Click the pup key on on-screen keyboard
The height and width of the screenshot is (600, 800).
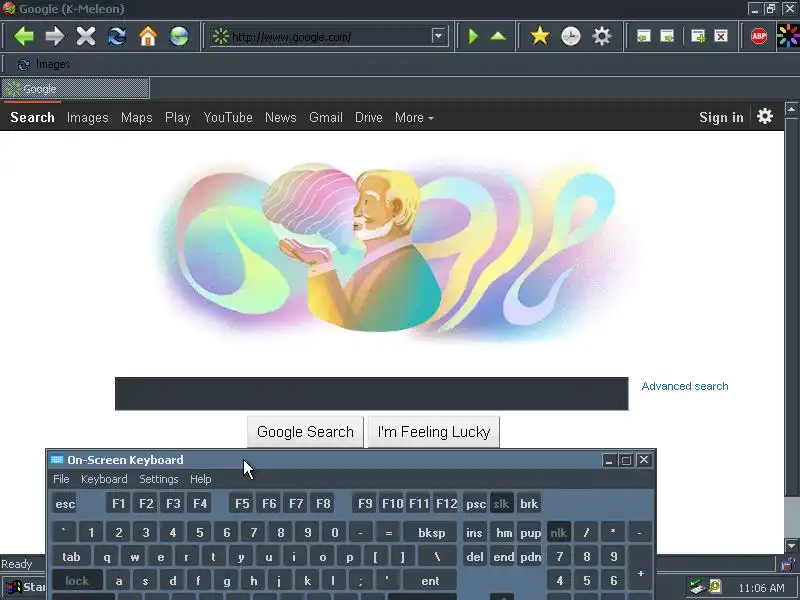pyautogui.click(x=530, y=532)
